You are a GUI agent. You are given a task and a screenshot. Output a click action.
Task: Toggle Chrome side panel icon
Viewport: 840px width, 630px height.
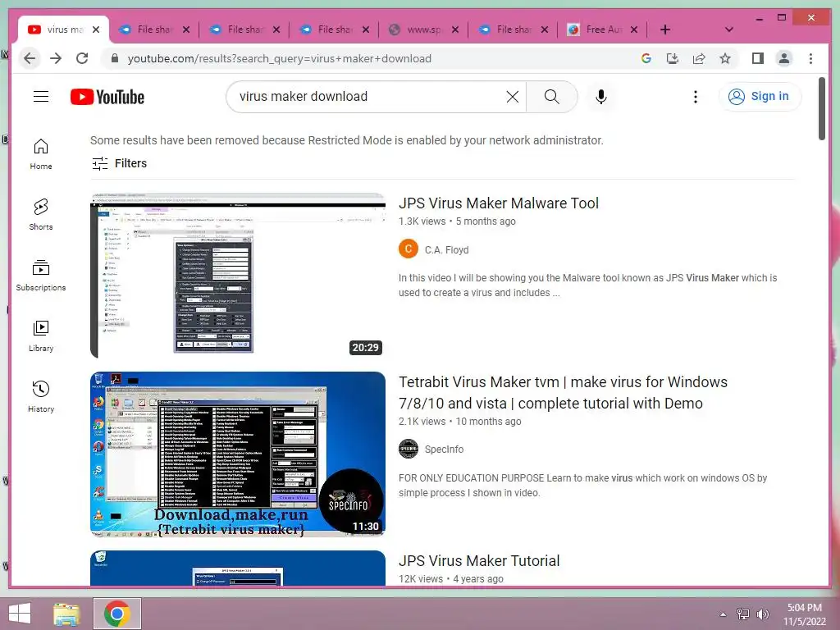(x=757, y=58)
